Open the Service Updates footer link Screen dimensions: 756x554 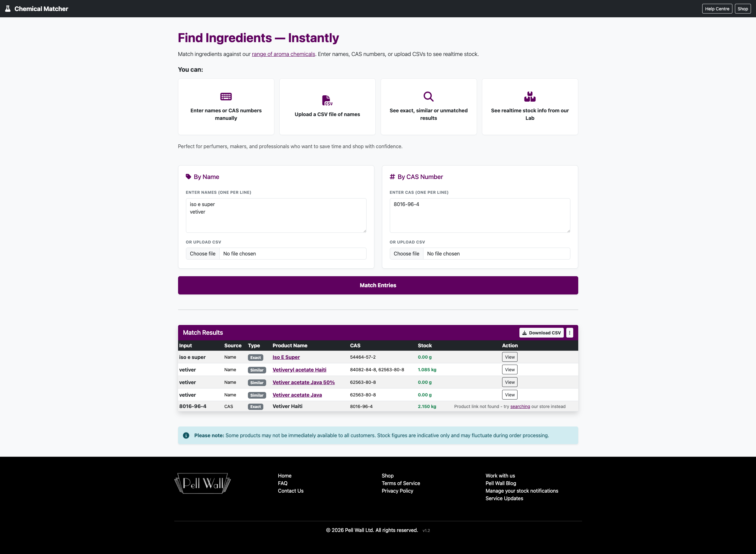(x=504, y=498)
